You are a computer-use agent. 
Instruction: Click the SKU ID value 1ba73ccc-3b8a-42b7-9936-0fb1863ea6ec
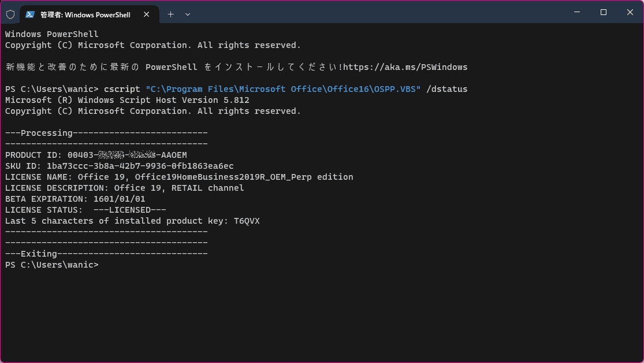(140, 166)
